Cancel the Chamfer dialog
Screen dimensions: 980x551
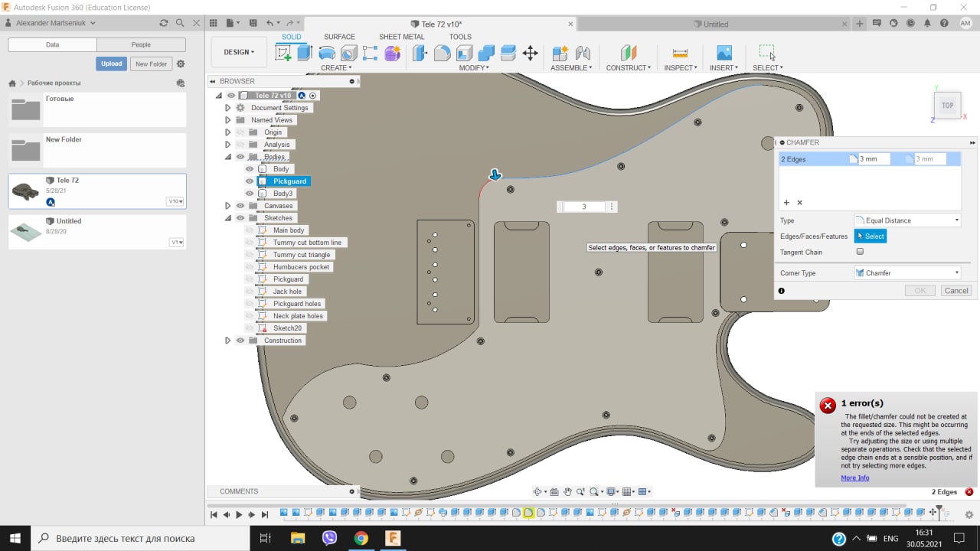[x=956, y=291]
